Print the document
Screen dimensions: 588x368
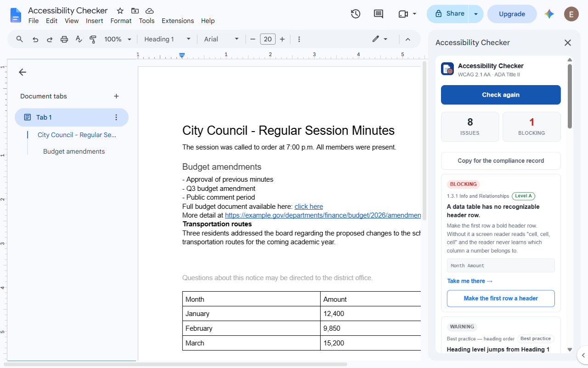tap(64, 39)
